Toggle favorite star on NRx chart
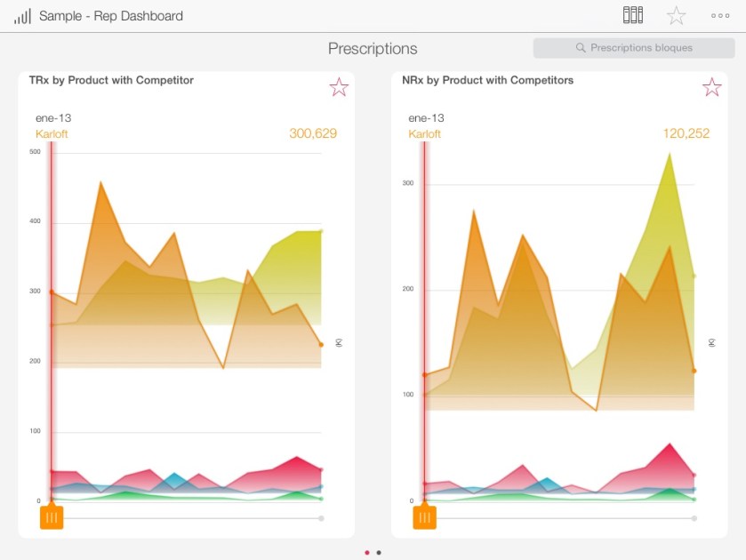This screenshot has height=560, width=746. [711, 87]
